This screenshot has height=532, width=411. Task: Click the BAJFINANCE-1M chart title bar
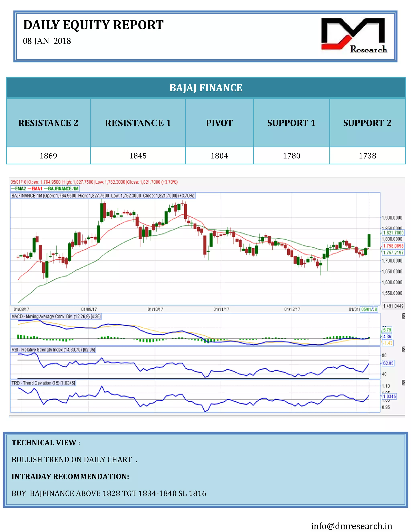click(x=103, y=196)
